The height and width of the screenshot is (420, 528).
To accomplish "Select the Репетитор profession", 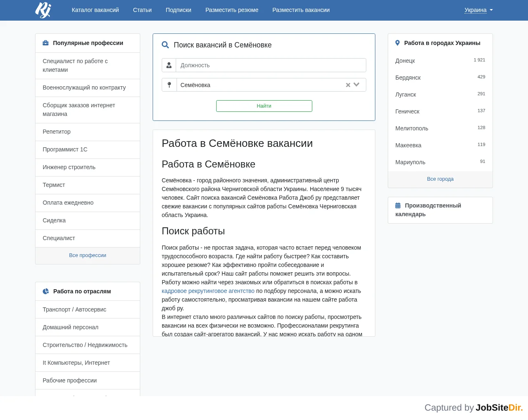I will 87,132.
